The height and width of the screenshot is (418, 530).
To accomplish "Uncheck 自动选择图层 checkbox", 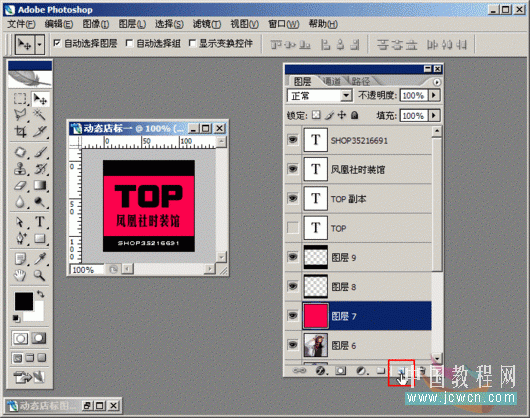I will click(x=57, y=43).
